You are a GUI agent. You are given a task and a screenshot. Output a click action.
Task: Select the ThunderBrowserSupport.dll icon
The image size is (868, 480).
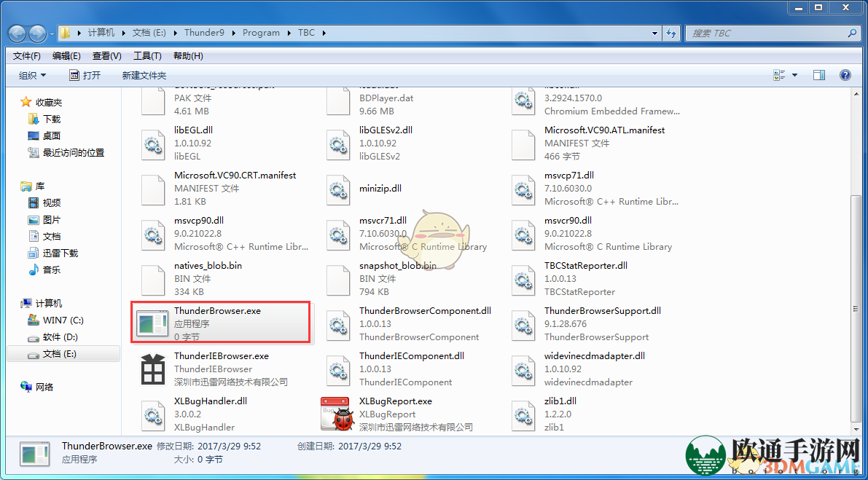(523, 324)
